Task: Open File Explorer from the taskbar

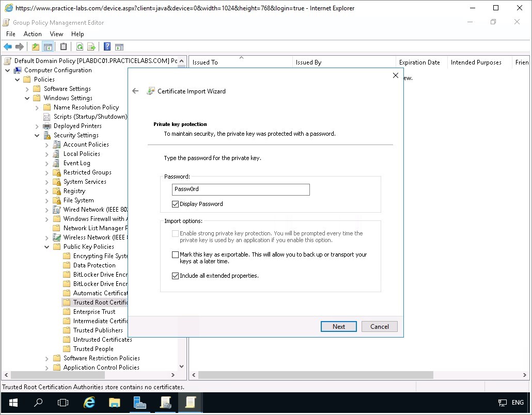Action: click(114, 403)
